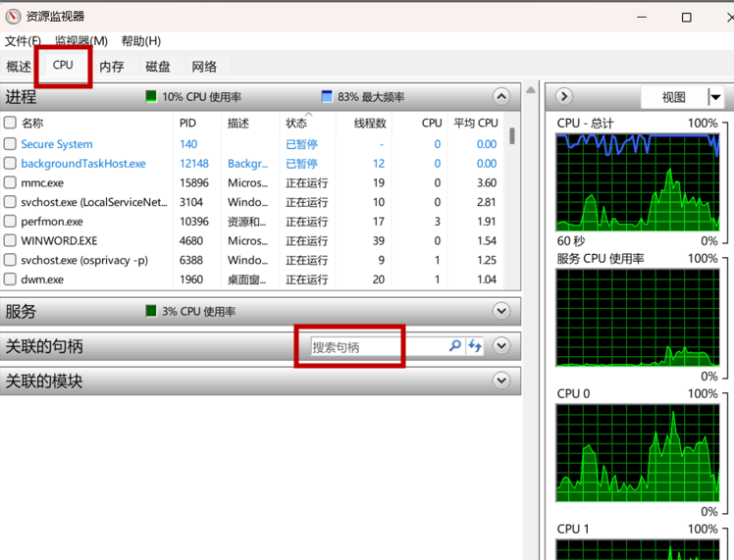Tick the select-all checkbox beside 名称
The width and height of the screenshot is (734, 560).
click(x=10, y=123)
